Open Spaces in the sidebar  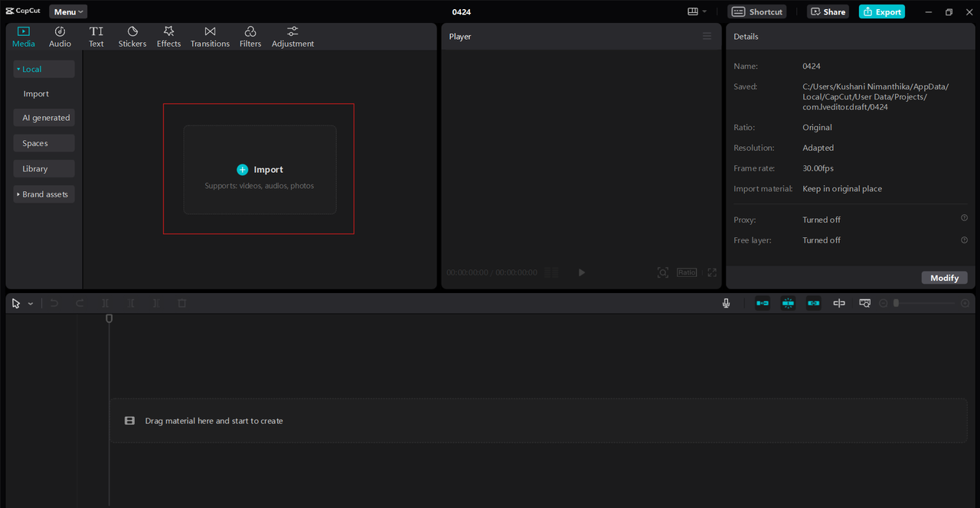click(44, 143)
